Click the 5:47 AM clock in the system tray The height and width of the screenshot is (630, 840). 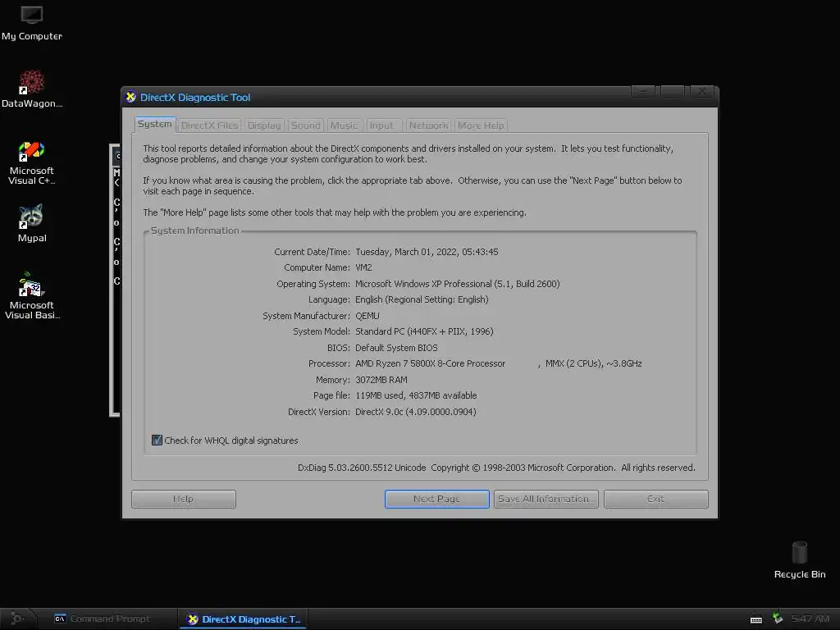[810, 619]
